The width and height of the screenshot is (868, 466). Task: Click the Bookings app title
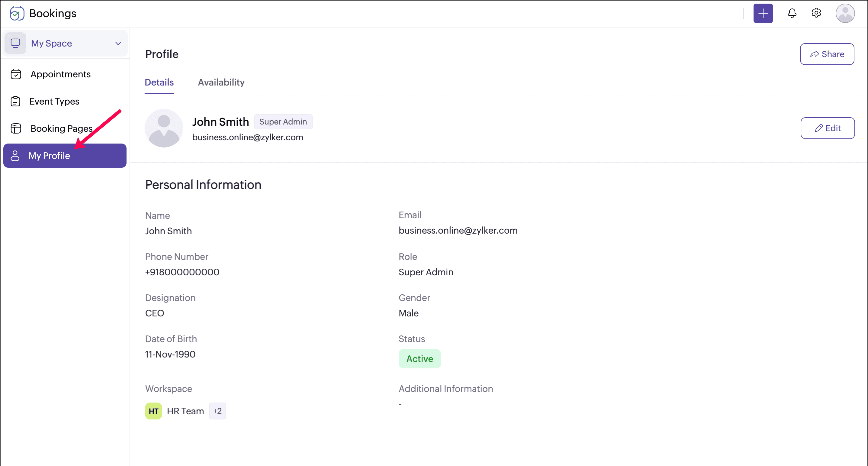click(53, 14)
